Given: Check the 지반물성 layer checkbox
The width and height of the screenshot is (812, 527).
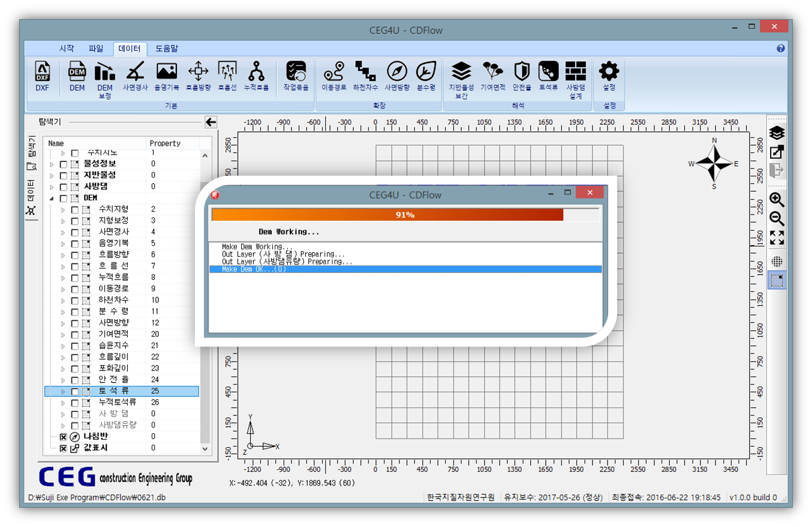Looking at the screenshot, I should click(x=64, y=176).
